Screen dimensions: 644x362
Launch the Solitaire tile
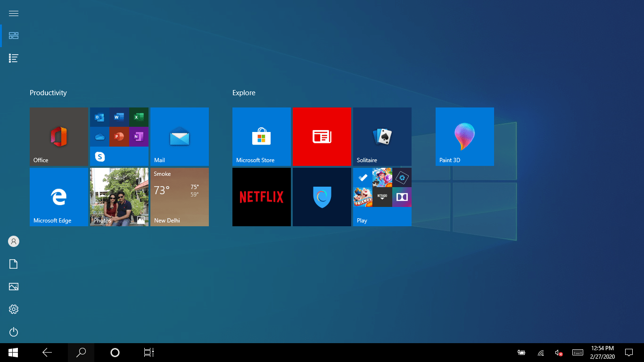(x=382, y=137)
